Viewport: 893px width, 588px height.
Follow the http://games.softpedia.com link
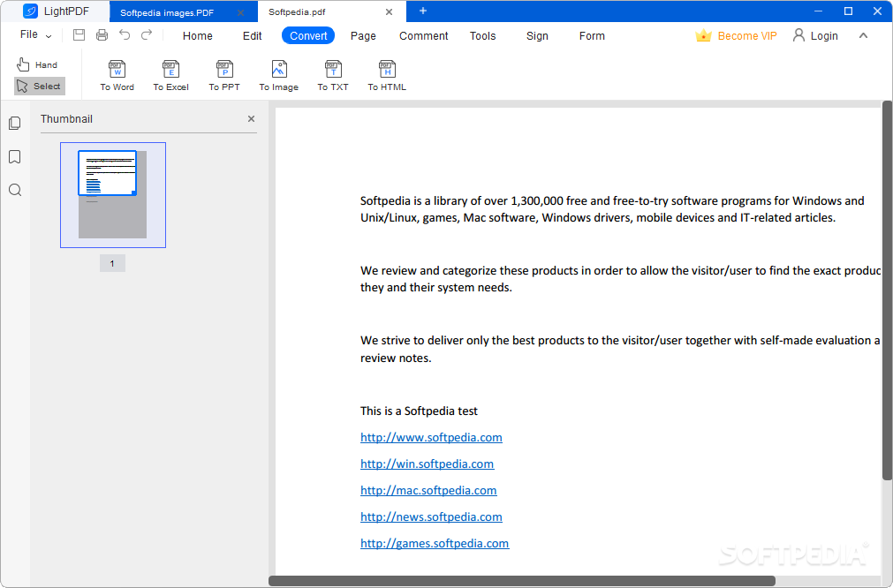coord(435,543)
